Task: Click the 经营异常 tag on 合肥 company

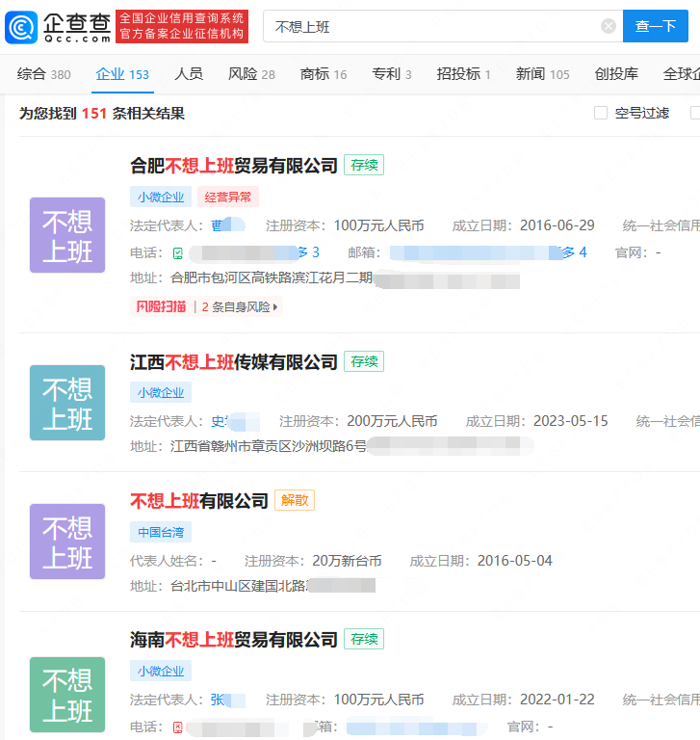Action: (228, 198)
